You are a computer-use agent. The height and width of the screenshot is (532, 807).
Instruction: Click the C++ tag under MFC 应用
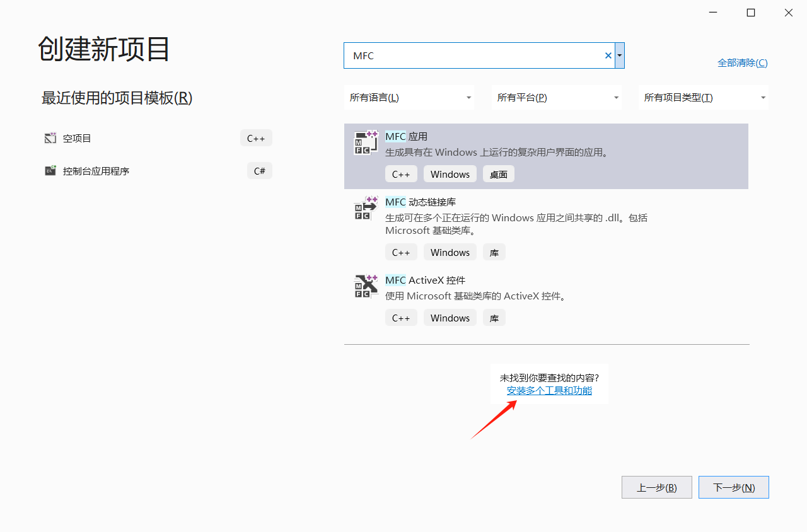tap(401, 174)
